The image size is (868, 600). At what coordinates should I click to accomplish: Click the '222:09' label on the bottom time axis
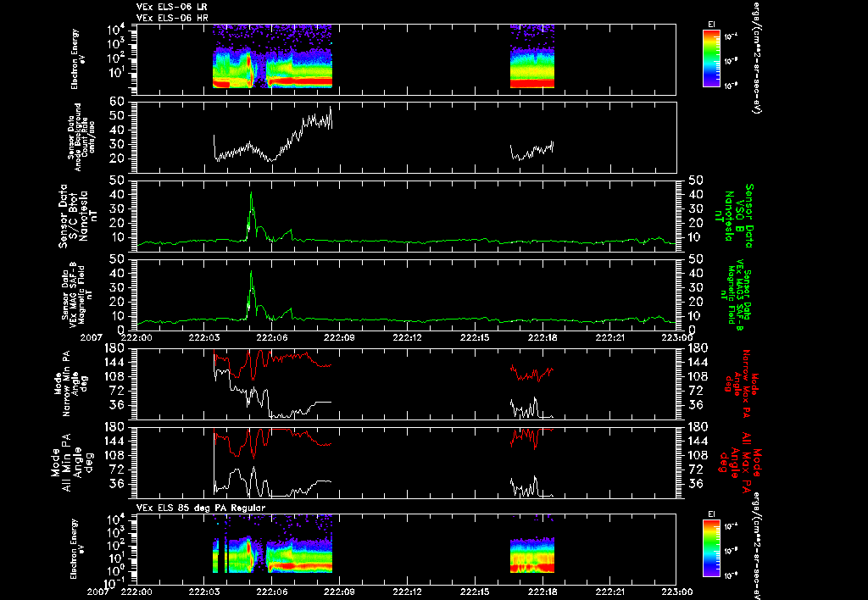339,592
